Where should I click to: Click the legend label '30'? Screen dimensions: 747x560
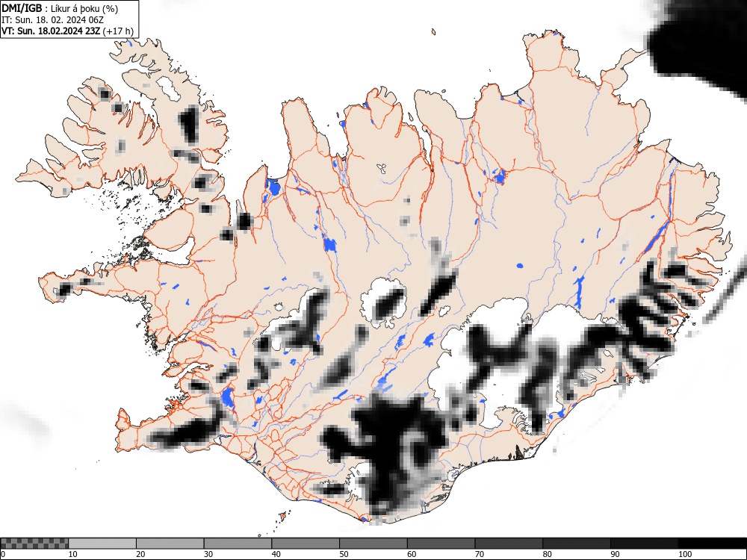(x=208, y=554)
